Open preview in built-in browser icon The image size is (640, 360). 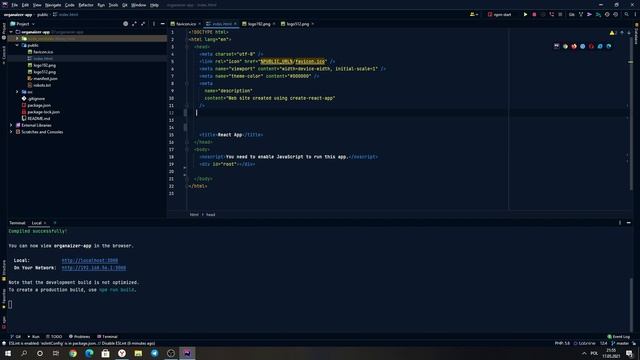tap(556, 46)
